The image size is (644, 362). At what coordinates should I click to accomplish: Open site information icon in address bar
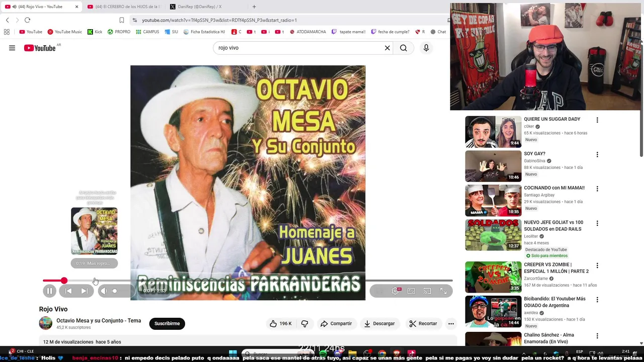tap(134, 20)
